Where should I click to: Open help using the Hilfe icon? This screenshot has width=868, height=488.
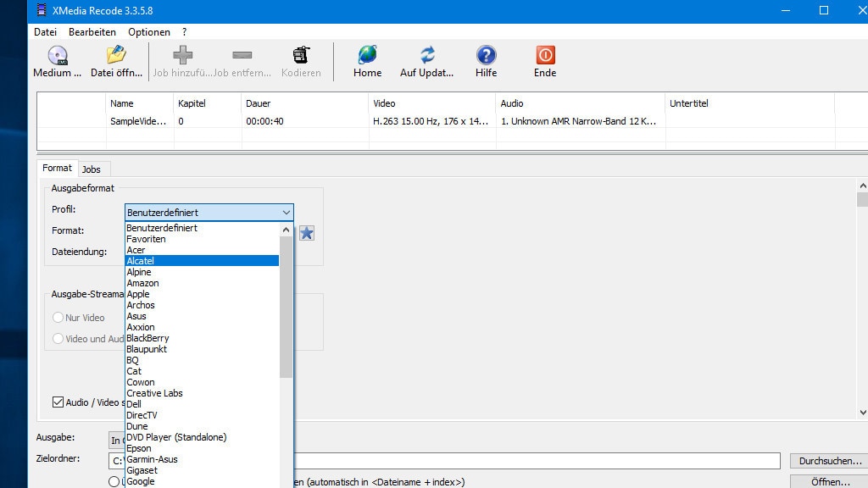click(x=486, y=59)
